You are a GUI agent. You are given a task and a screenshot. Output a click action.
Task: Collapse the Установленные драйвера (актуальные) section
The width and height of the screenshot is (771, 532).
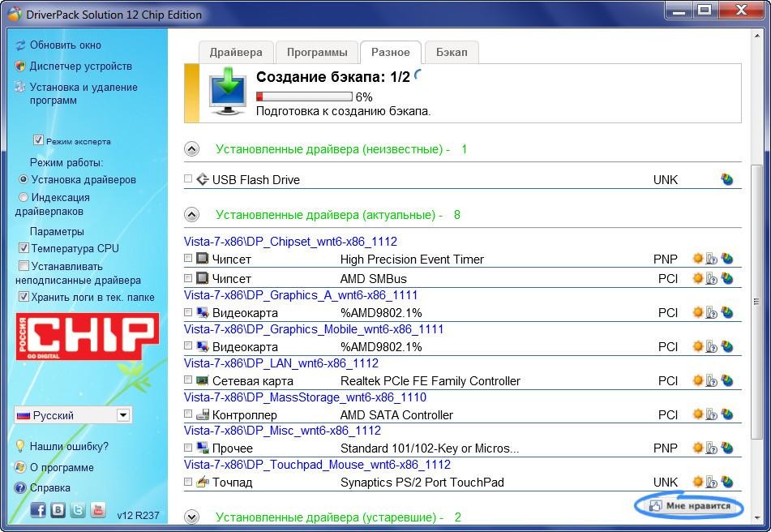tap(192, 215)
